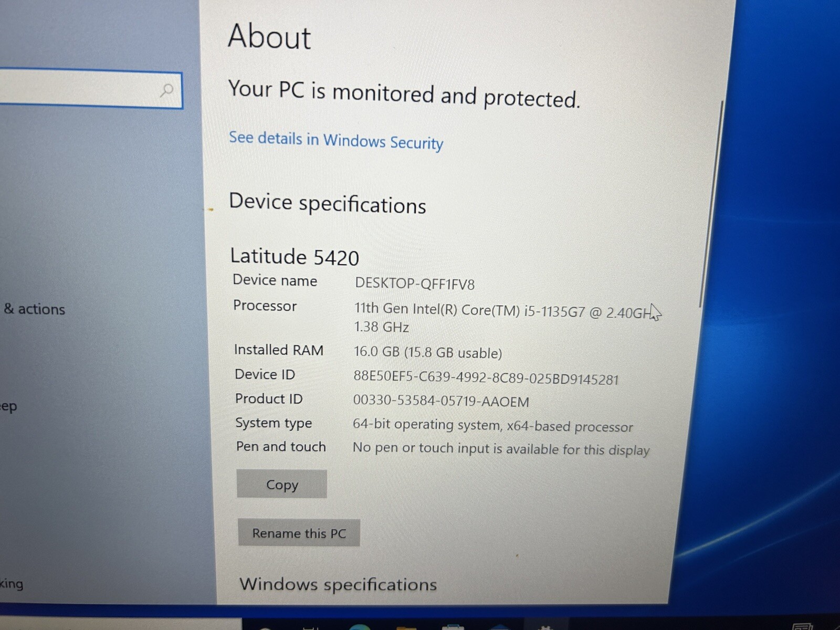This screenshot has width=840, height=630.
Task: Open the '& actions' sidebar item
Action: pos(34,309)
